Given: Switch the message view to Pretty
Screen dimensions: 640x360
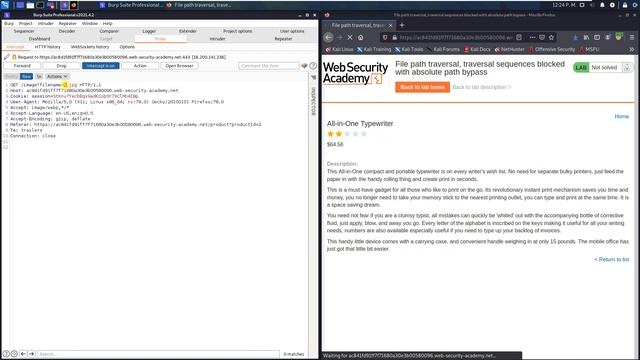Looking at the screenshot, I should [11, 76].
